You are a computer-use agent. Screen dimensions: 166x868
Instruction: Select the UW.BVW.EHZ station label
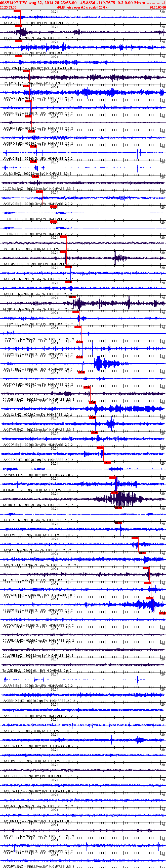click(38, 98)
